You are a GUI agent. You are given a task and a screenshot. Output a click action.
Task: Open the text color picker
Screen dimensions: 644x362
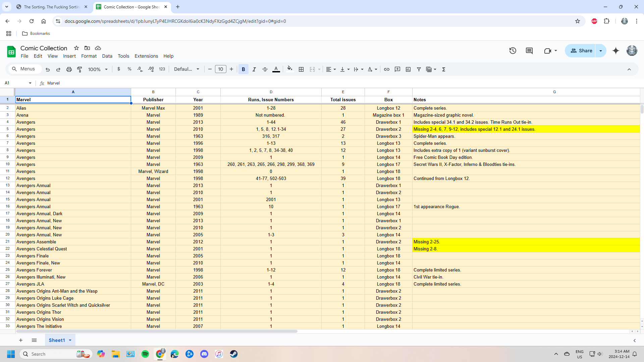click(276, 69)
